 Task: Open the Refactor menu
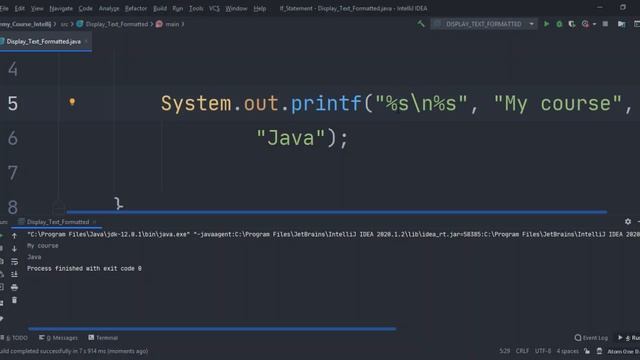pyautogui.click(x=136, y=8)
